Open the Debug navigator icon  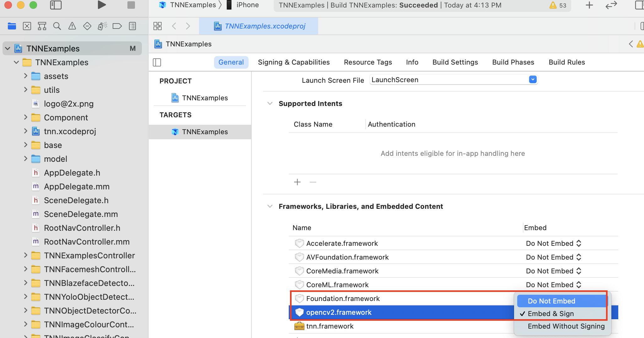[102, 26]
